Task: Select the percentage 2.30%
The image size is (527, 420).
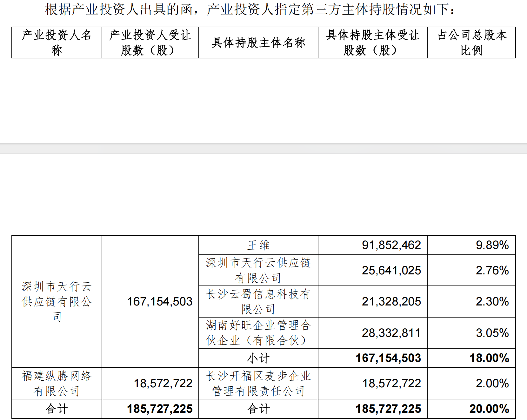Action: 492,301
